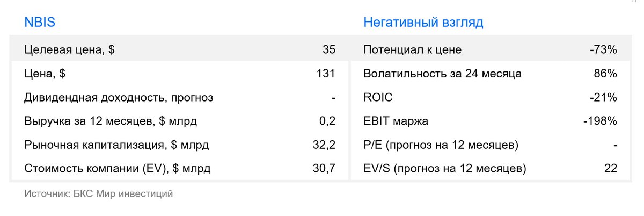Image resolution: width=644 pixels, height=216 pixels.
Task: Click the price value 131
Action: point(326,74)
